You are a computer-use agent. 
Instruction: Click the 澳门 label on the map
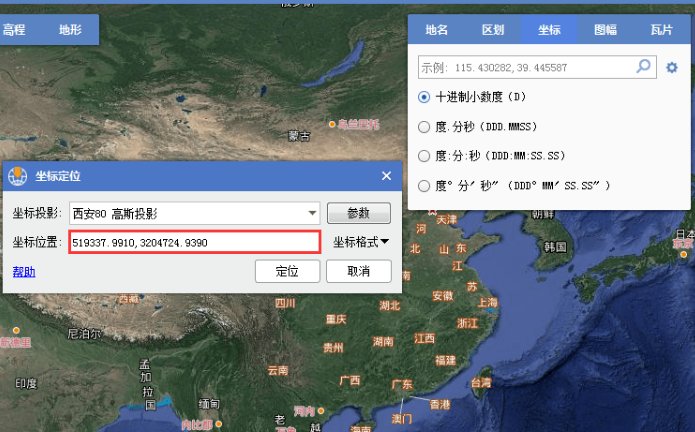click(x=402, y=418)
